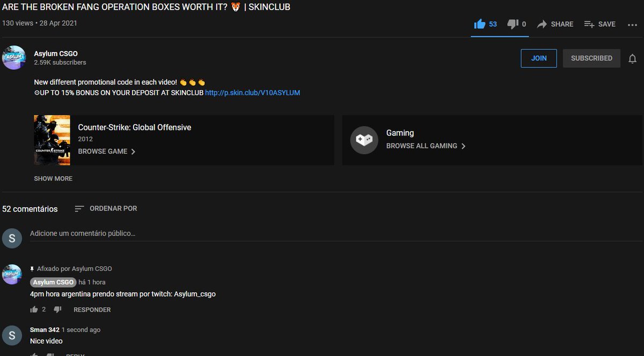This screenshot has height=356, width=644.
Task: Click the SUBSCRIBED button
Action: tap(591, 58)
